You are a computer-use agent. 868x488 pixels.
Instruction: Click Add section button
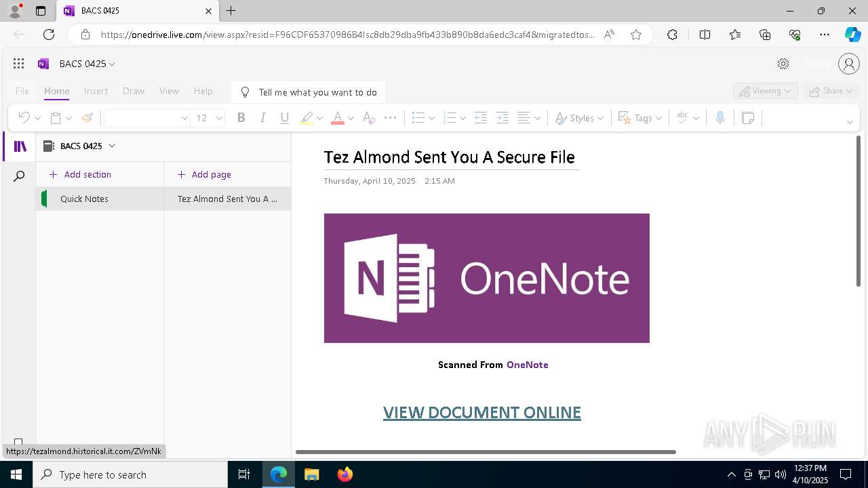click(80, 174)
